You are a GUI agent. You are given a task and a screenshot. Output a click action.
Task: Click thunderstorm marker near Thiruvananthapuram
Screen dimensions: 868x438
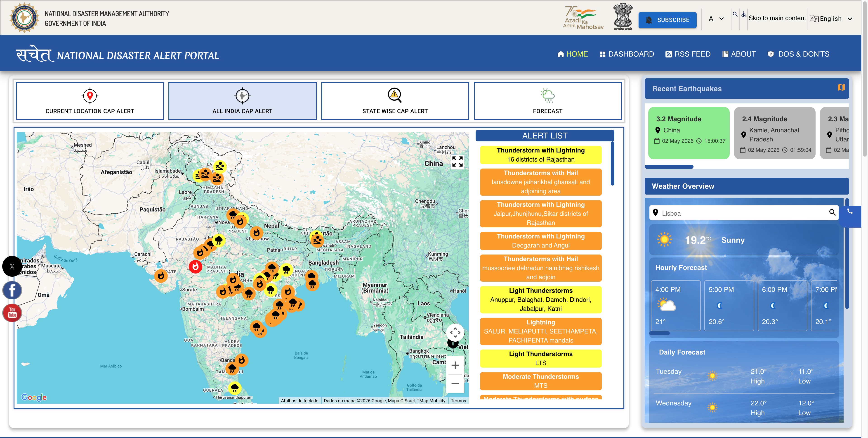(x=235, y=388)
